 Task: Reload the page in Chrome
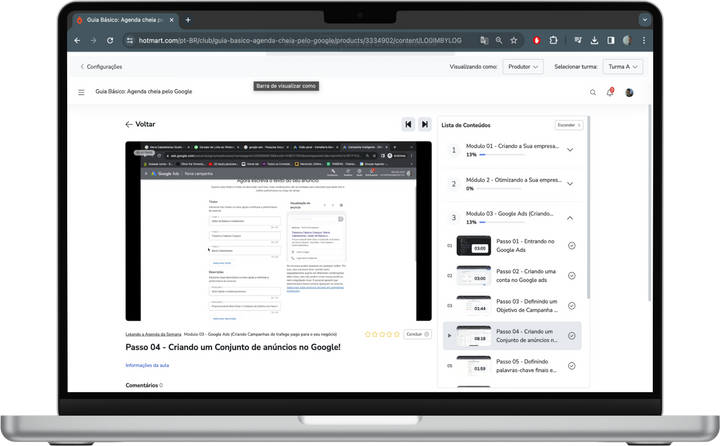(110, 40)
